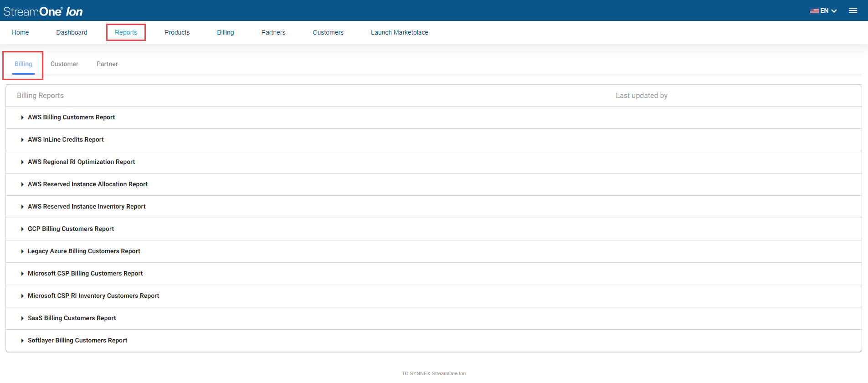Click 'AWS Billing Customers Report' text

pyautogui.click(x=71, y=117)
